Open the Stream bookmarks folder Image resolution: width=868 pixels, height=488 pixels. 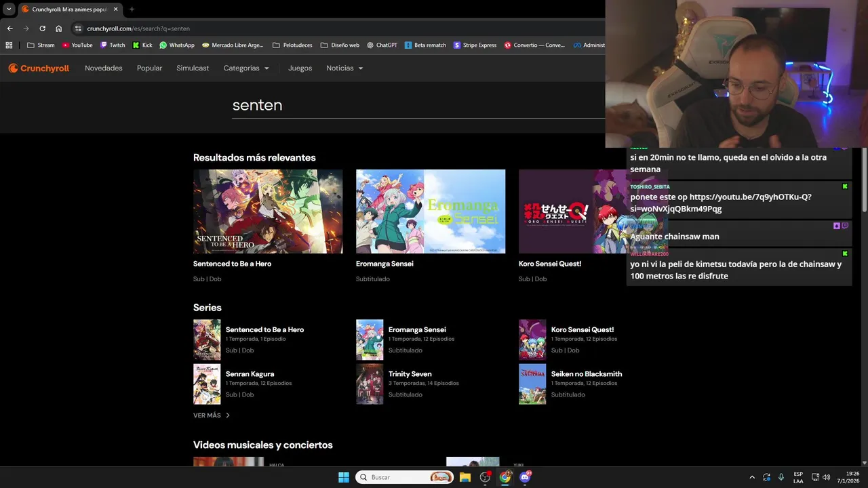[x=41, y=45]
